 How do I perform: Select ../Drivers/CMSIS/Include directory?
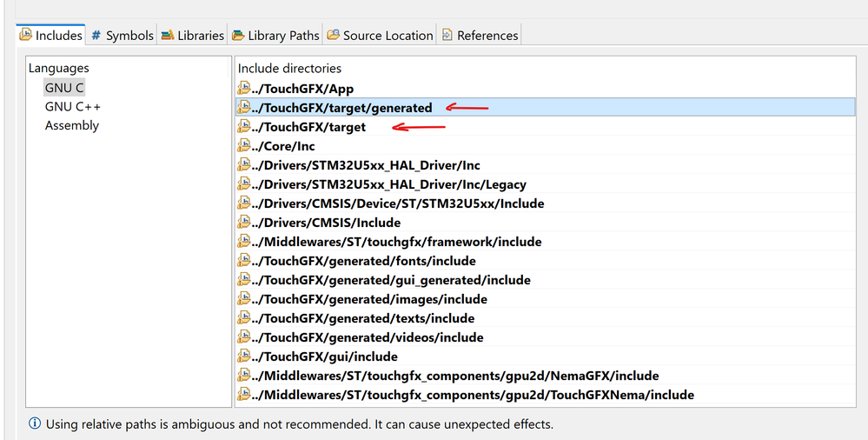coord(546,223)
